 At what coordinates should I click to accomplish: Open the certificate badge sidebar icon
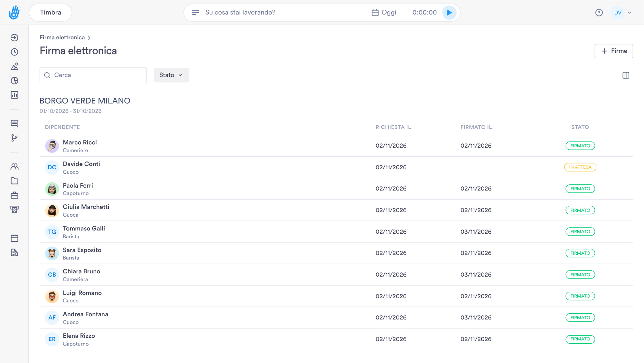pos(14,210)
